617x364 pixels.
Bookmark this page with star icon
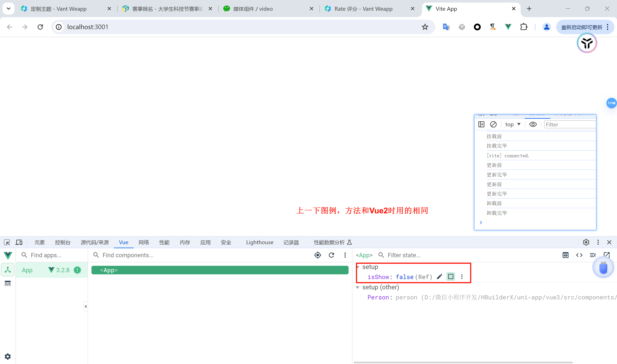pos(425,27)
